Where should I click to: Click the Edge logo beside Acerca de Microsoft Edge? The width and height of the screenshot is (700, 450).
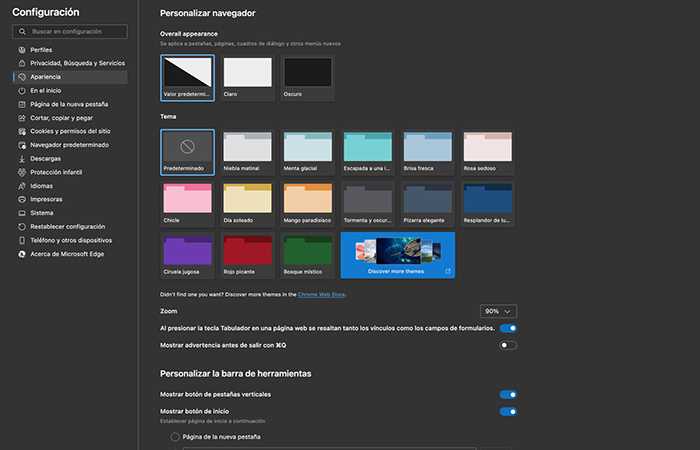21,254
